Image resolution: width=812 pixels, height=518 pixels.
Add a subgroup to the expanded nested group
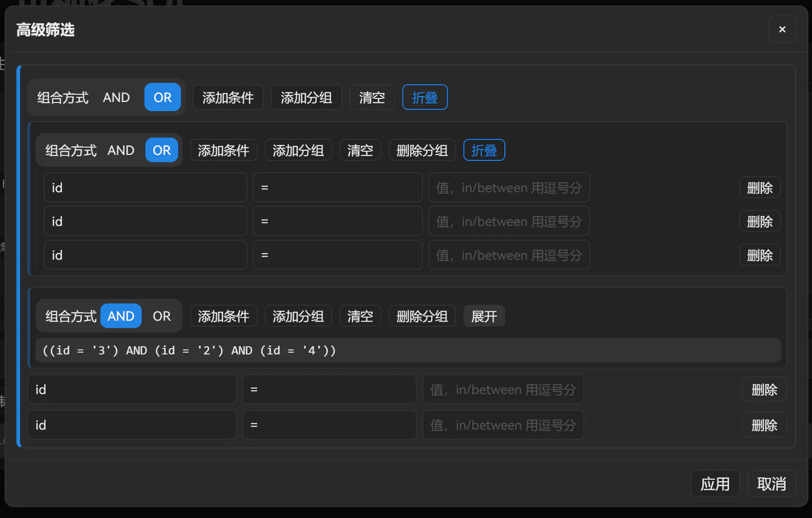[298, 150]
